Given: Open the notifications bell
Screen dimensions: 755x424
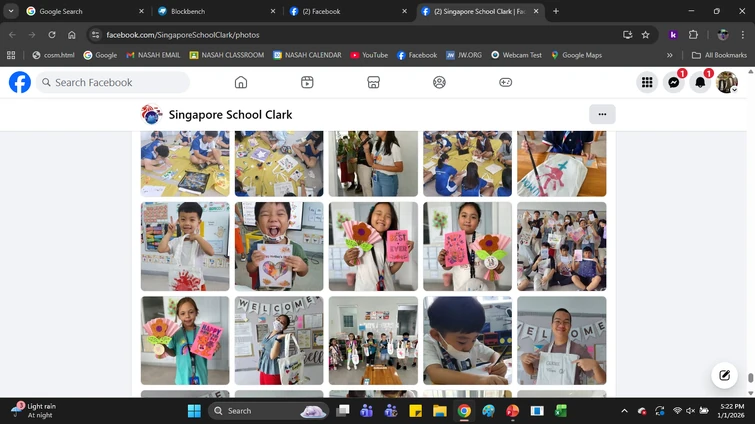Looking at the screenshot, I should coord(700,82).
